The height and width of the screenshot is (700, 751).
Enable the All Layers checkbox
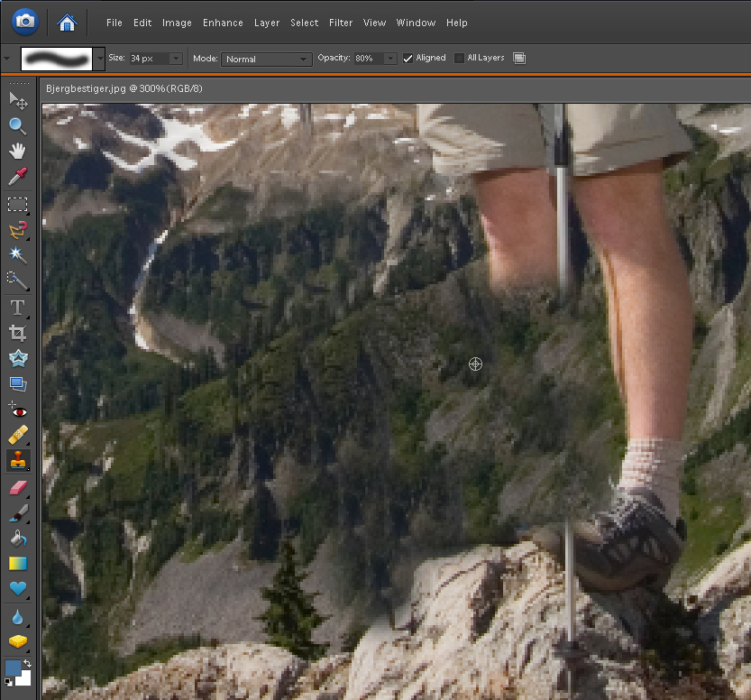pyautogui.click(x=459, y=59)
